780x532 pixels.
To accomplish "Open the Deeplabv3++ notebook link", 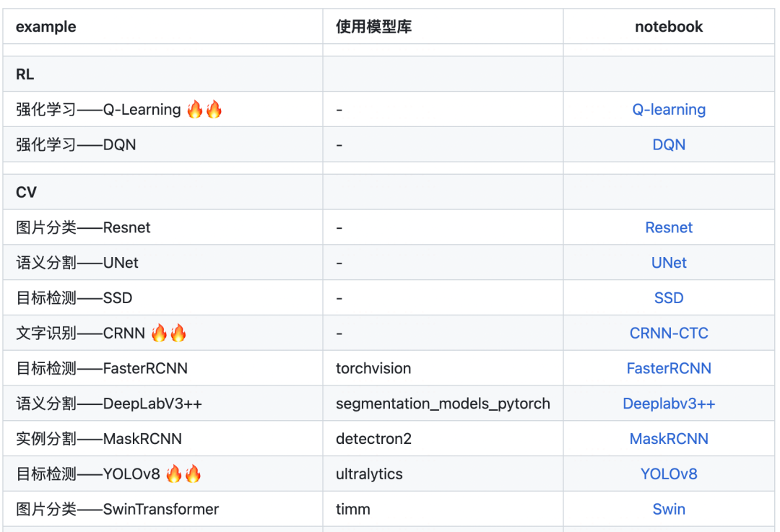I will (669, 404).
